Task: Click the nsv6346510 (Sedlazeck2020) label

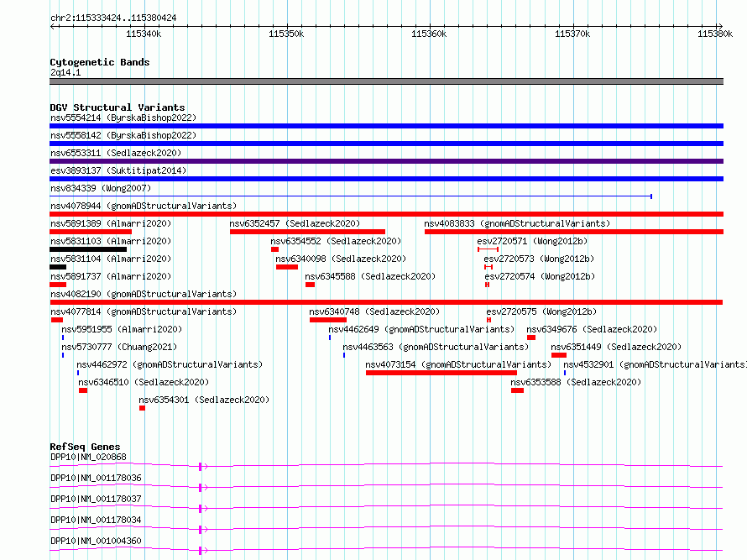Action: pyautogui.click(x=144, y=382)
